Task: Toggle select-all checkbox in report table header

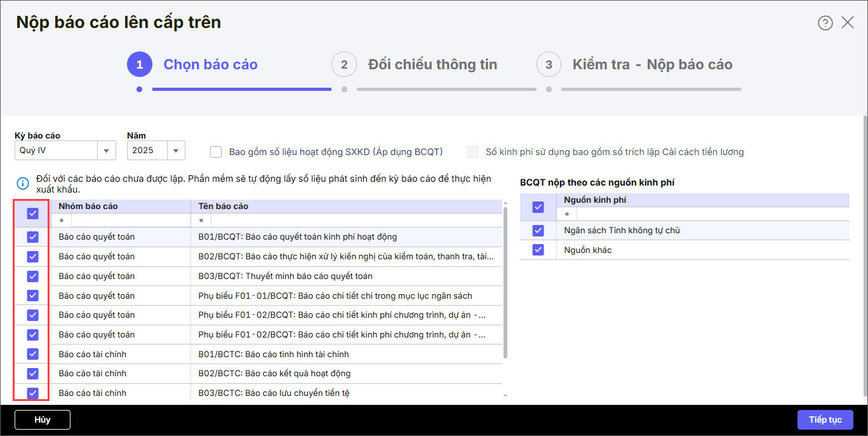Action: point(32,214)
